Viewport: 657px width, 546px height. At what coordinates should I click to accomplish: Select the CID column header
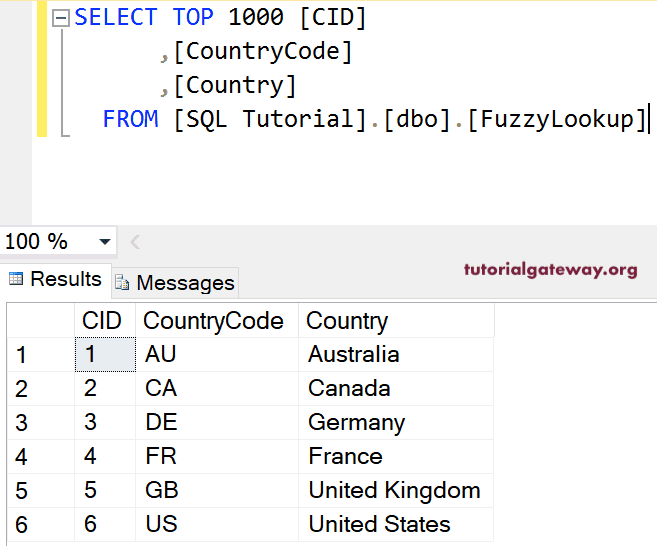pos(105,321)
